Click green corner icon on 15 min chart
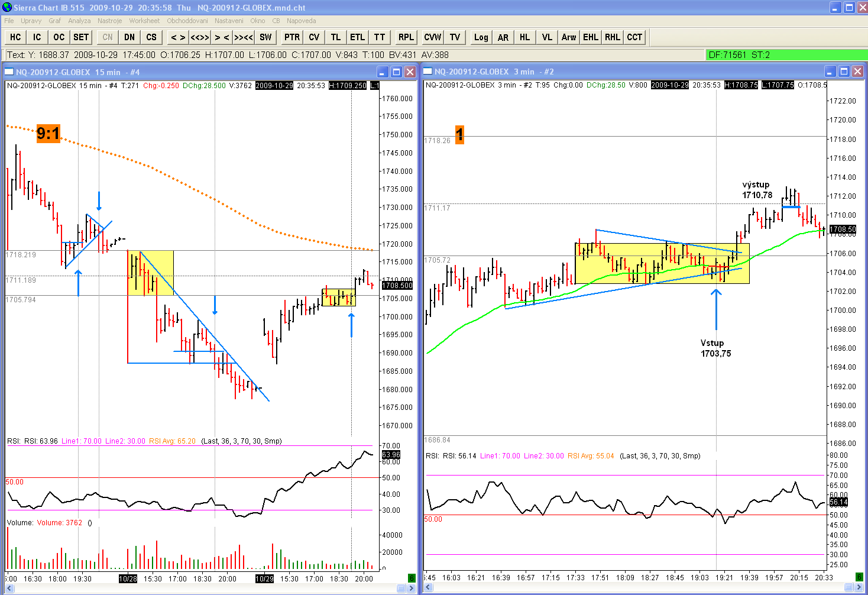868x595 pixels. (412, 577)
